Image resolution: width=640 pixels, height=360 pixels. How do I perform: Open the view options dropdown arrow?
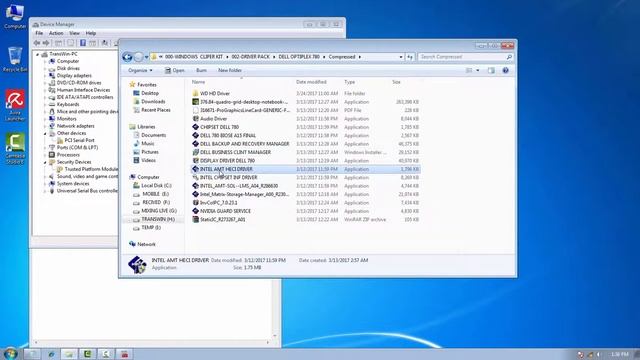click(478, 70)
